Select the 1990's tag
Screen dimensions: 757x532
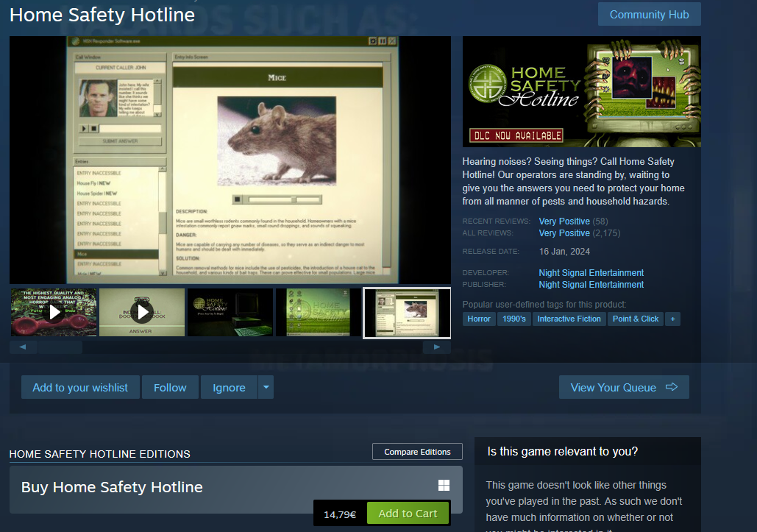pos(514,319)
